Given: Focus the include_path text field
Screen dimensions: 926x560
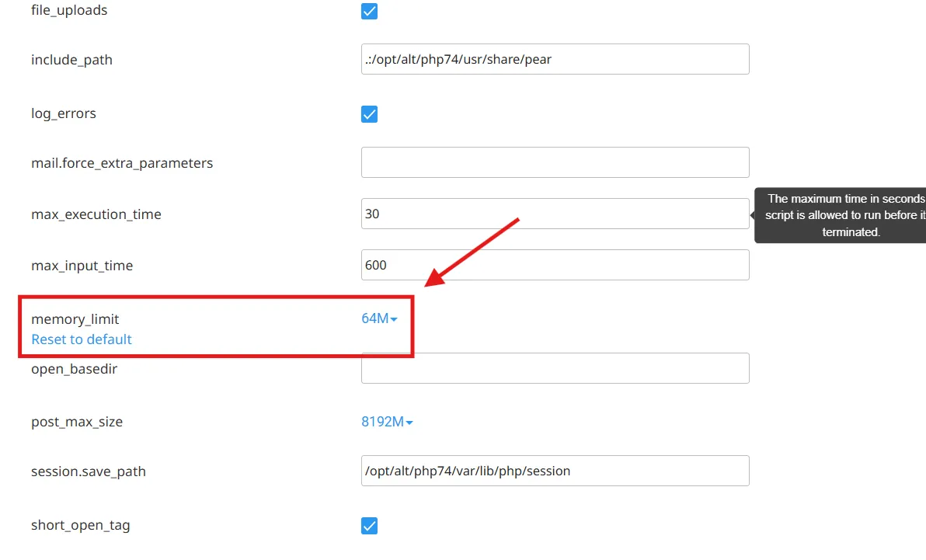Looking at the screenshot, I should pyautogui.click(x=555, y=59).
